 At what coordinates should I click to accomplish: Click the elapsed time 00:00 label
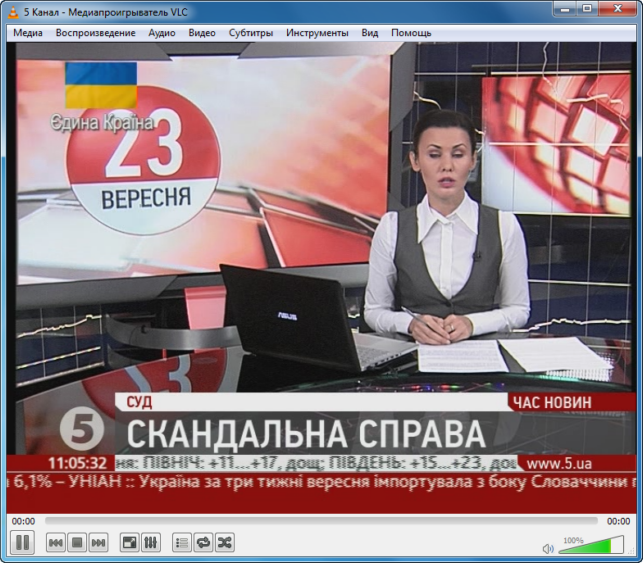(x=23, y=521)
